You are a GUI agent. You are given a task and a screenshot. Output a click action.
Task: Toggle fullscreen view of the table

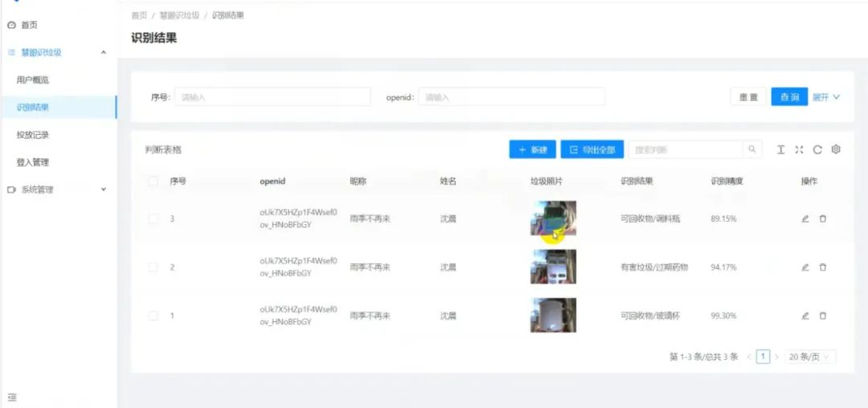[x=799, y=149]
